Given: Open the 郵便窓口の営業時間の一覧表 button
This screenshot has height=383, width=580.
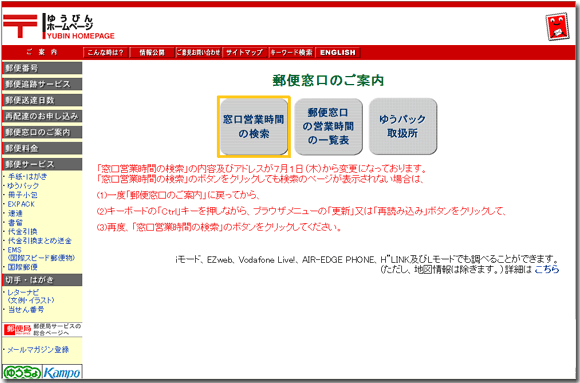Looking at the screenshot, I should (328, 127).
